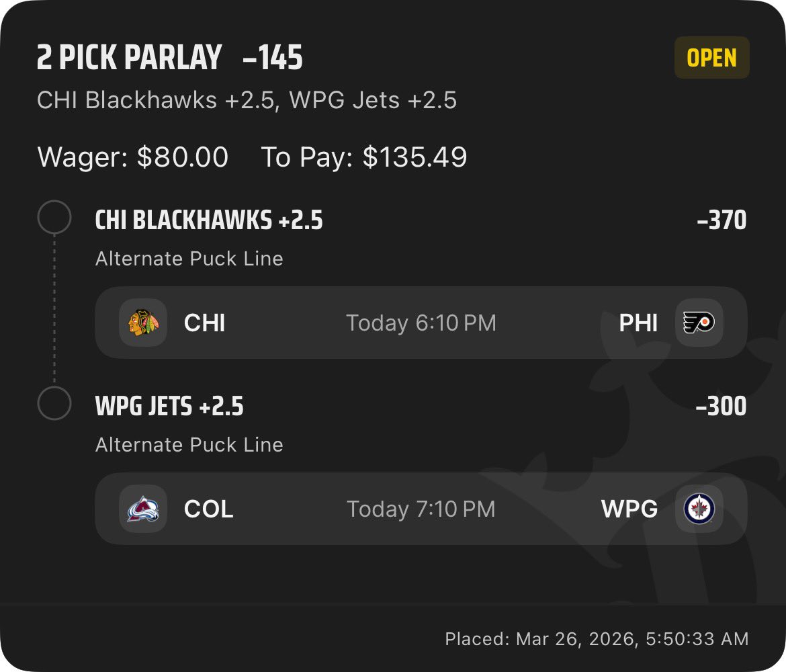This screenshot has width=786, height=672.
Task: Click the -300 odds on Jets leg
Action: (x=722, y=407)
